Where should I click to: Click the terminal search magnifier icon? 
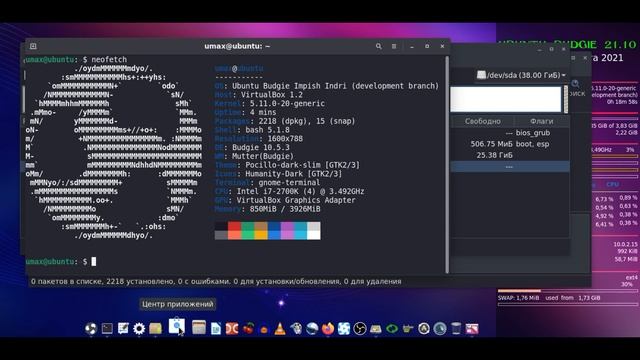[x=379, y=46]
